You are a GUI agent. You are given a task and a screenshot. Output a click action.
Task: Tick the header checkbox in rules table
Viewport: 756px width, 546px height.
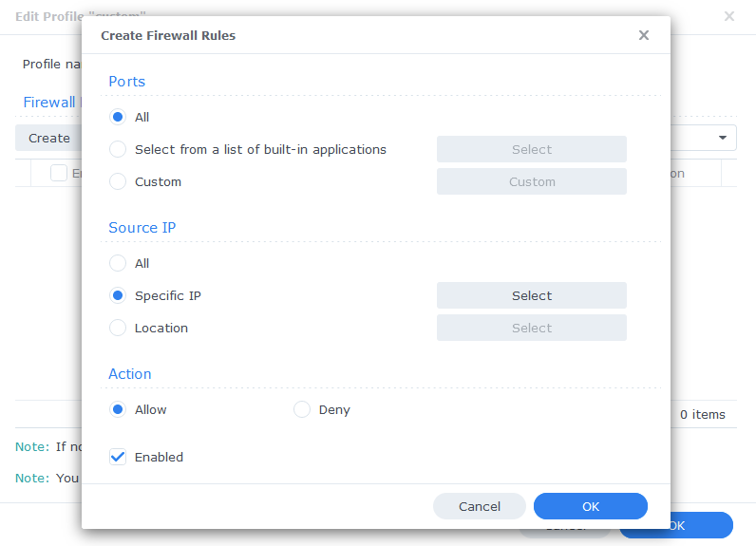tap(58, 173)
